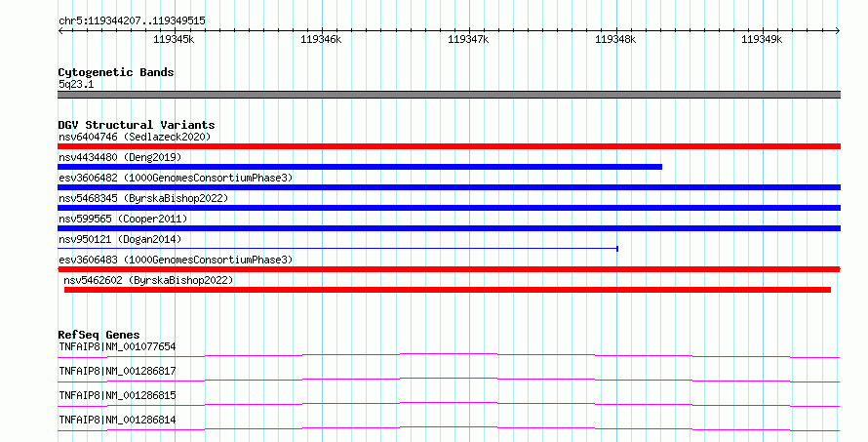Open variant esv3606482 (1000GenomesConsortiumPhase3) label
This screenshot has height=442, width=868.
point(176,178)
